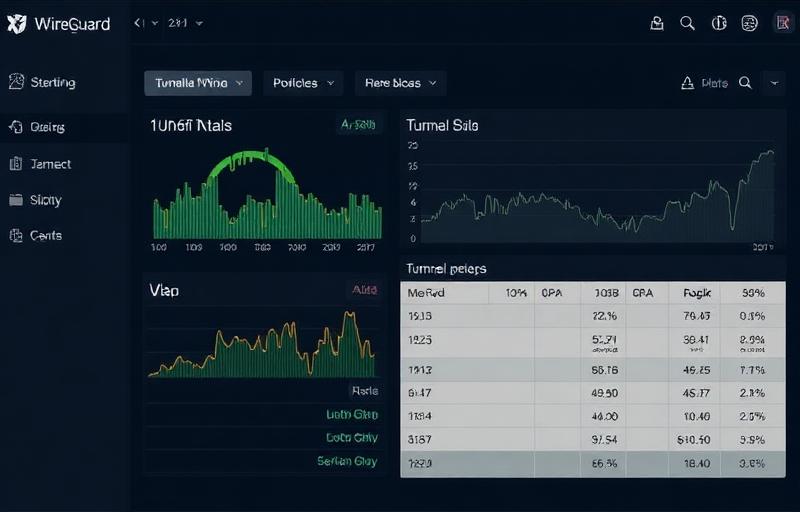800x512 pixels.
Task: Click the Sterting sidebar icon
Action: click(15, 82)
